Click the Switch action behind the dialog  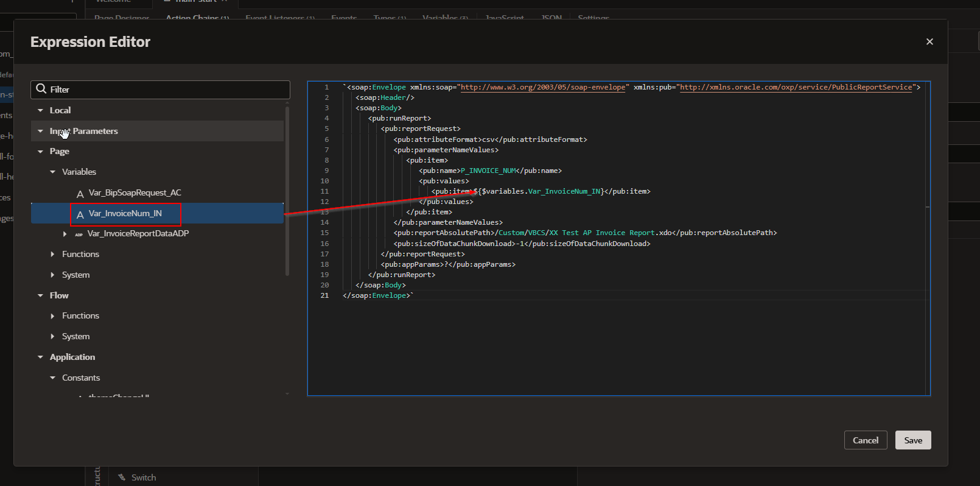click(144, 477)
